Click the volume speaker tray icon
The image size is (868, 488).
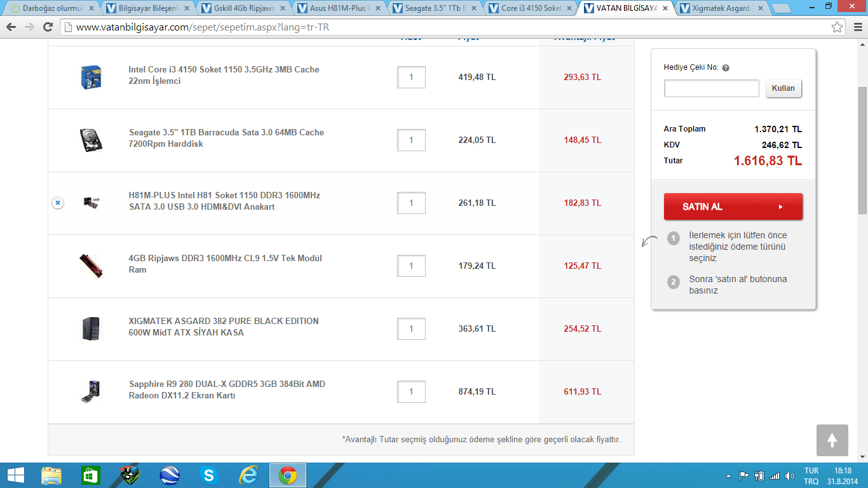(x=790, y=476)
